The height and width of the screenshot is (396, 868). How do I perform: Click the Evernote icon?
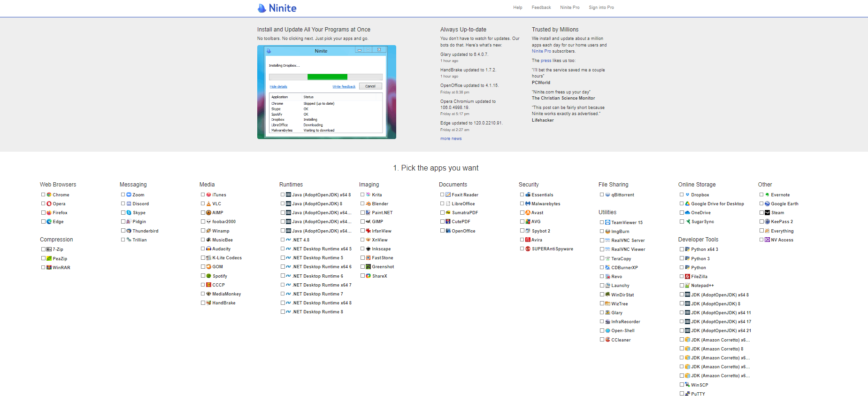tap(767, 194)
